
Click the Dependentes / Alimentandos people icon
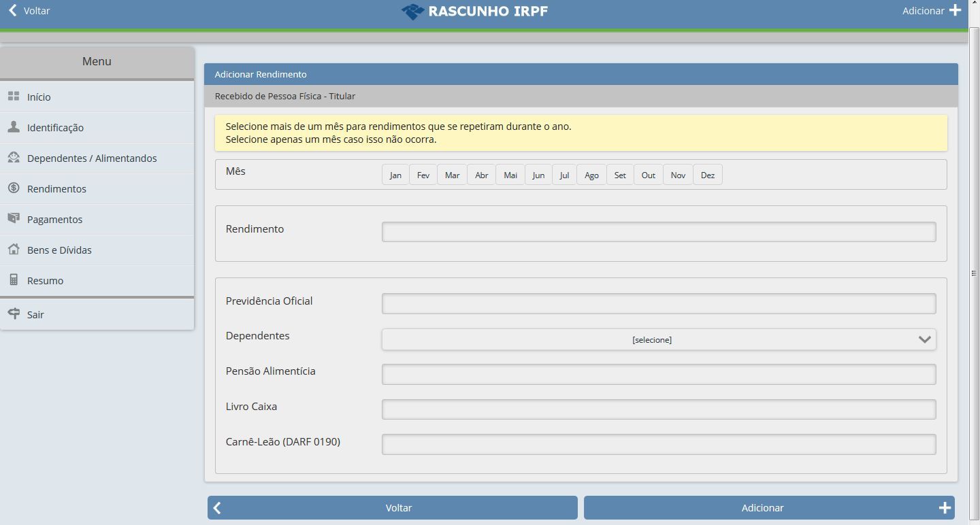click(x=14, y=158)
